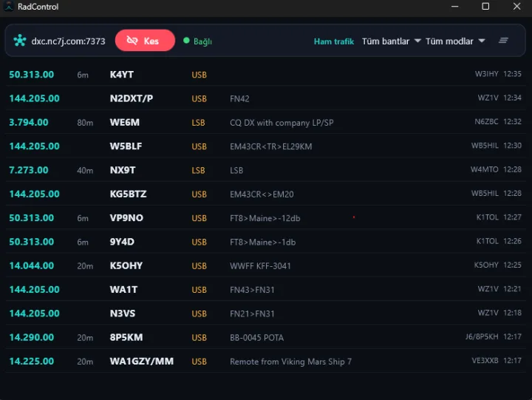Click frequency 14.225.00
The height and width of the screenshot is (400, 532).
tap(32, 362)
